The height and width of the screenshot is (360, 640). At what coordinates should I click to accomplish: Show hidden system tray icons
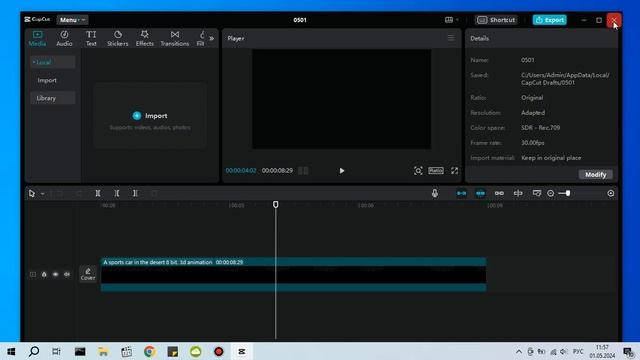[519, 351]
